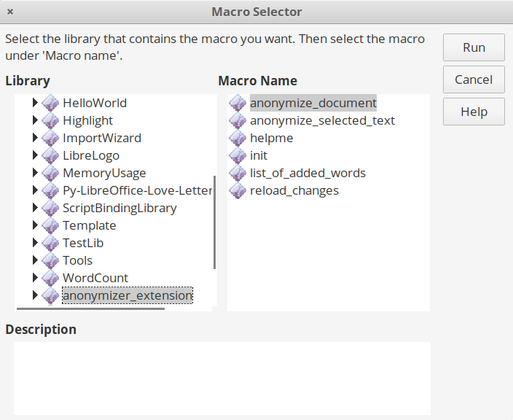Expand the Highlight library node
The image size is (513, 420).
35,120
